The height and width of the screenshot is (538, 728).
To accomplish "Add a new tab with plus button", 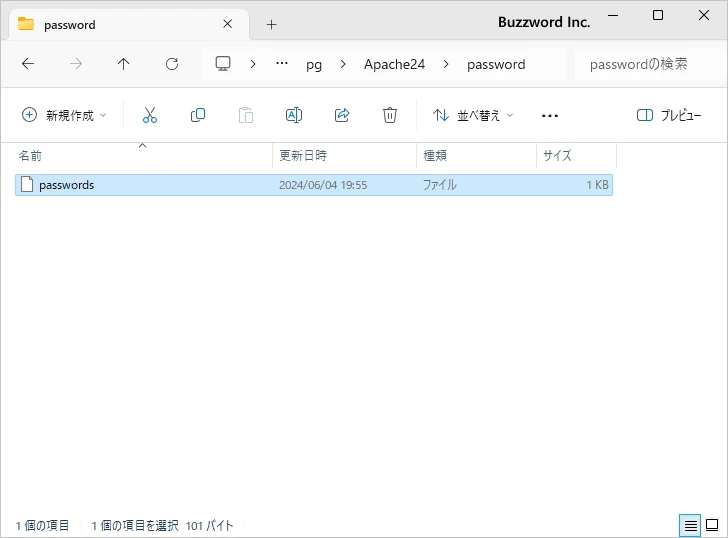I will pyautogui.click(x=271, y=24).
